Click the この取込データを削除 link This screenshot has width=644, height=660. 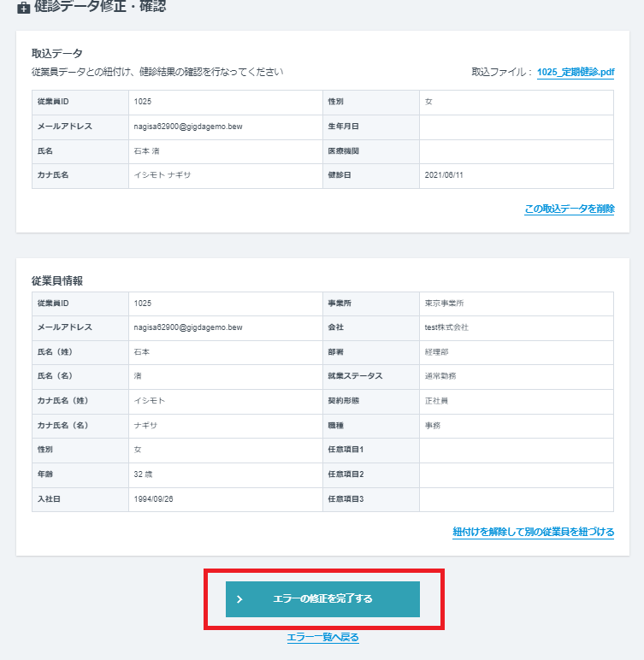(x=570, y=209)
